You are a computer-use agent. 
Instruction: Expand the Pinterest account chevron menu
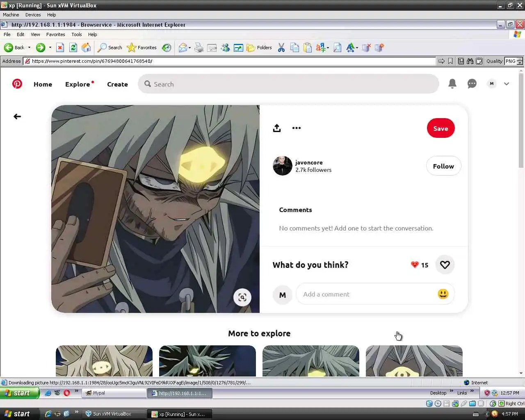(507, 84)
